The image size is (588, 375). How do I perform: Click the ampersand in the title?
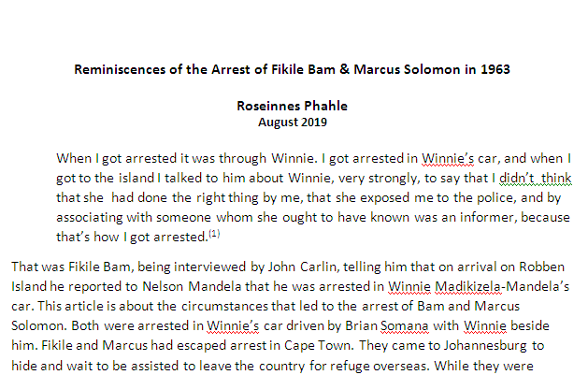tap(344, 69)
